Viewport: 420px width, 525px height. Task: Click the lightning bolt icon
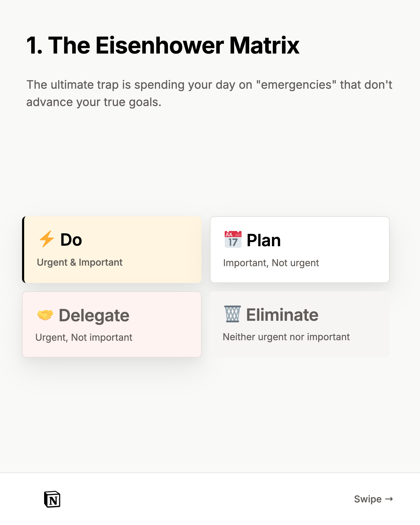coord(46,239)
